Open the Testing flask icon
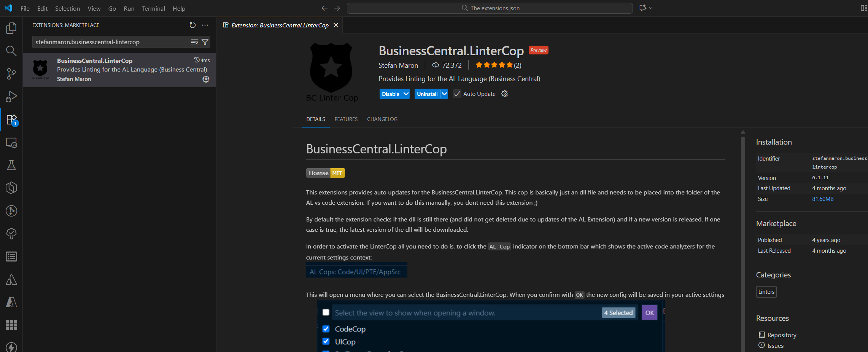This screenshot has height=352, width=868. (11, 165)
